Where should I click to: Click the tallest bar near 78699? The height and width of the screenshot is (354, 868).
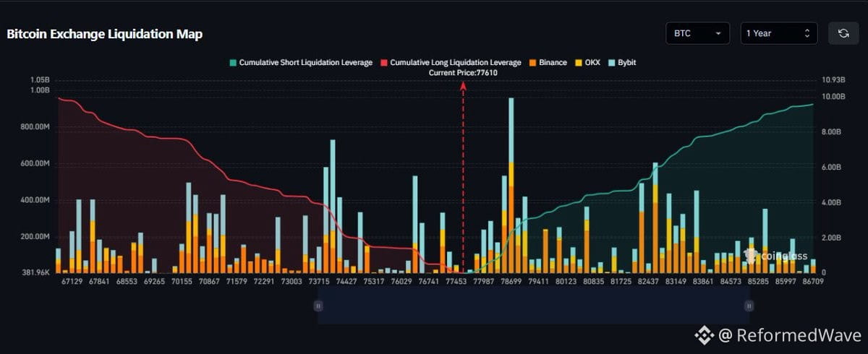point(511,186)
